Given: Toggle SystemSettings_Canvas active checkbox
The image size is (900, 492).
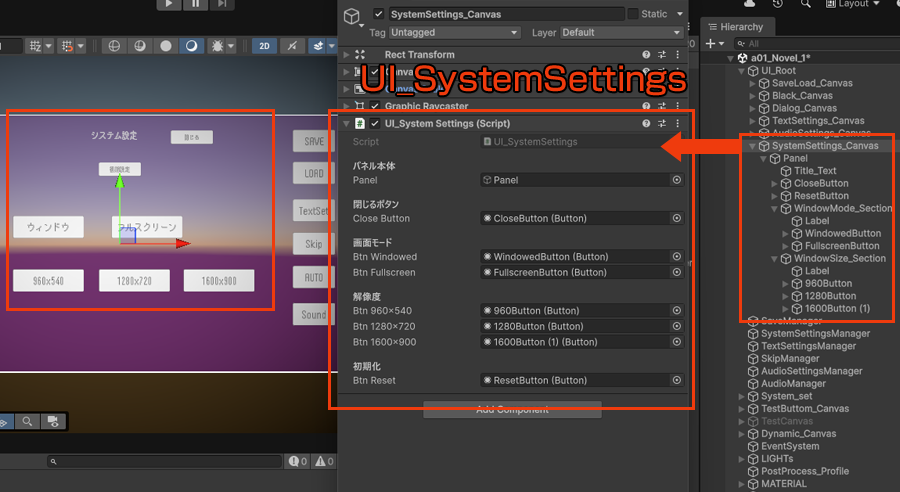Looking at the screenshot, I should pyautogui.click(x=377, y=14).
